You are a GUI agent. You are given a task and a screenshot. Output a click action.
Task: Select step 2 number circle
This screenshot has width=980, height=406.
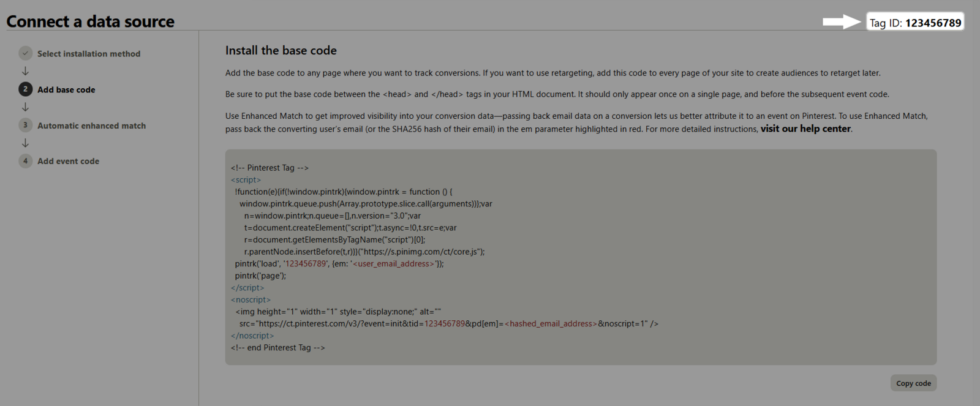[25, 89]
